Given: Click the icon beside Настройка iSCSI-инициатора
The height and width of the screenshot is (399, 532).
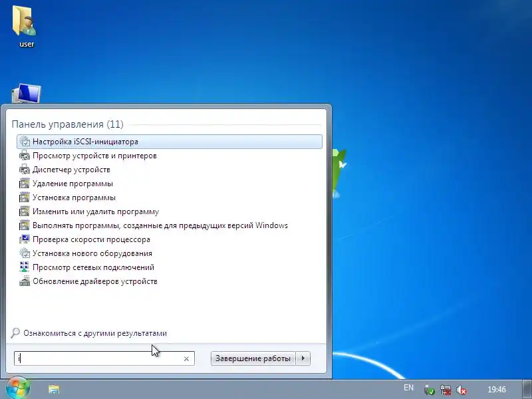Looking at the screenshot, I should click(25, 142).
